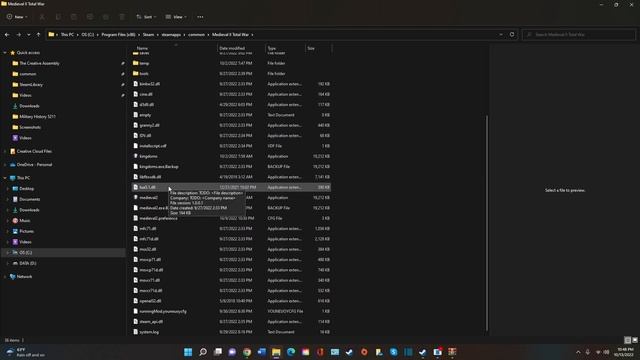The height and width of the screenshot is (360, 640).
Task: Select DATA (D:) drive in sidebar
Action: pyautogui.click(x=27, y=263)
